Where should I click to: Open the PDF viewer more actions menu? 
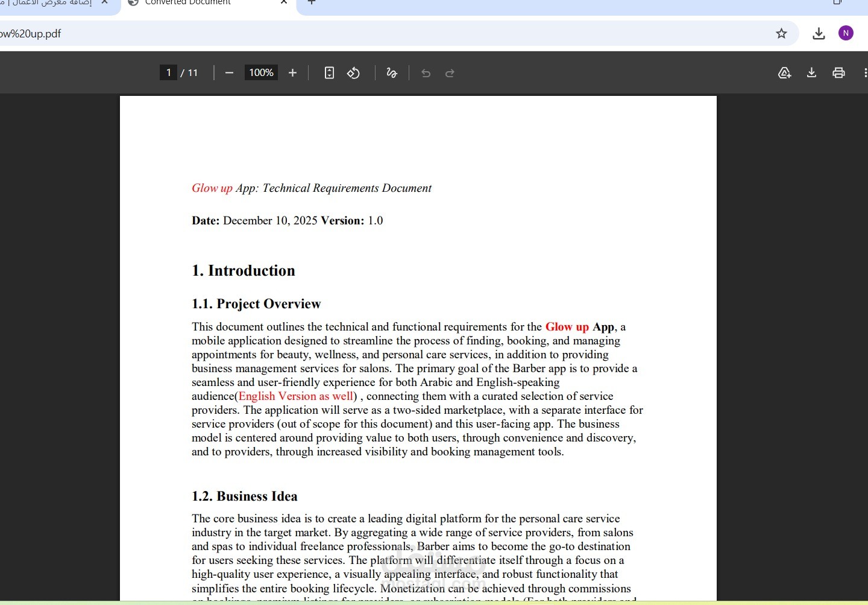tap(865, 73)
